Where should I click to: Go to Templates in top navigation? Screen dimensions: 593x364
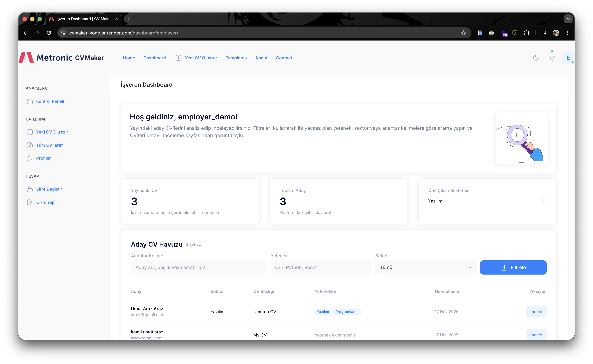[236, 58]
